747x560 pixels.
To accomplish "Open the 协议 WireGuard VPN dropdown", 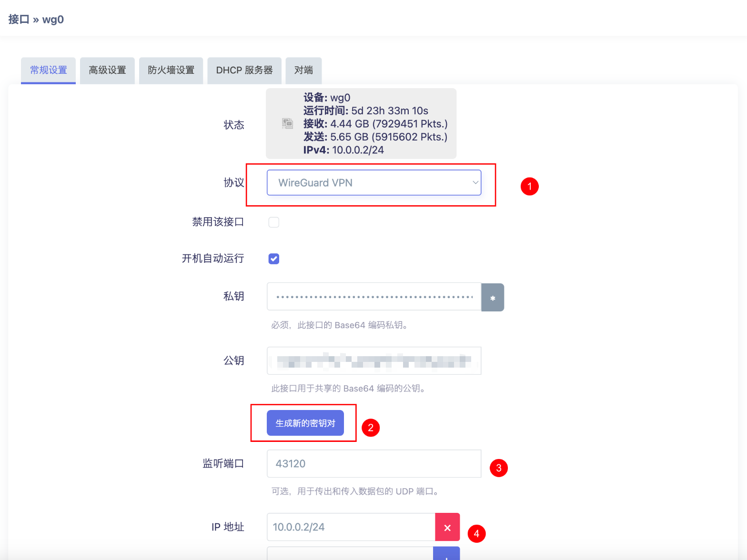I will (374, 183).
